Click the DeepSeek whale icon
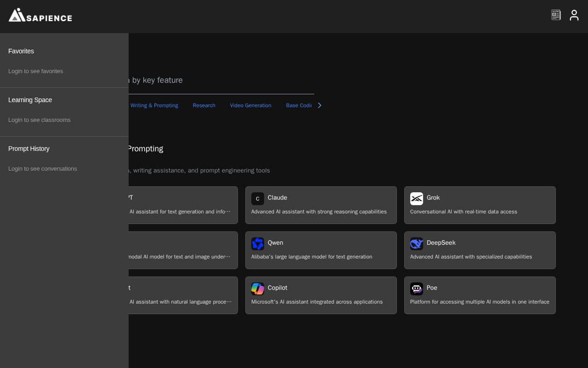This screenshot has height=368, width=588. tap(417, 244)
